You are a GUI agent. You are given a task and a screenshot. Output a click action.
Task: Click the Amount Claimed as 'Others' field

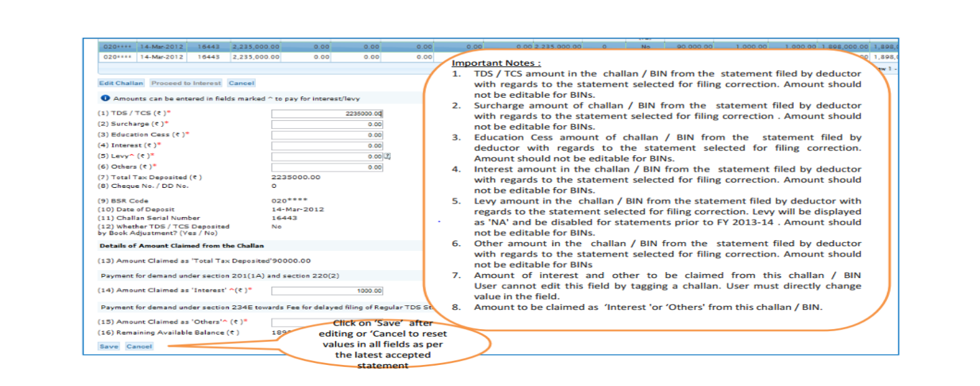click(327, 322)
